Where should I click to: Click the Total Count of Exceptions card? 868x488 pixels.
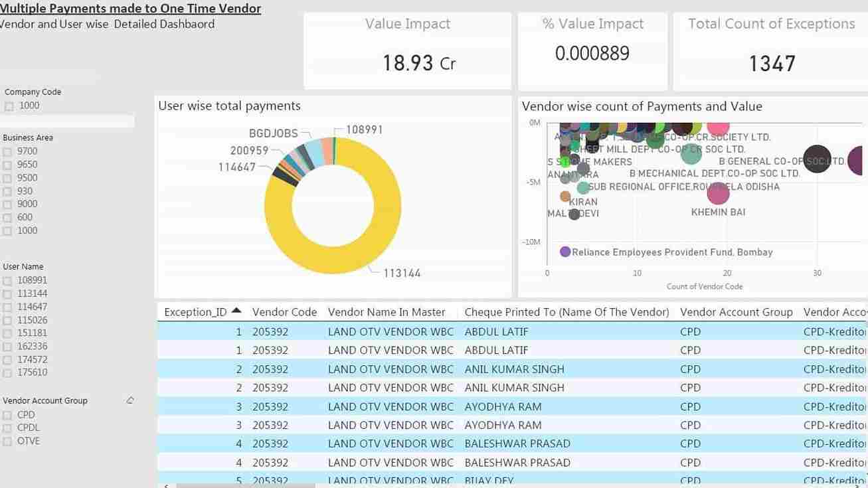pyautogui.click(x=770, y=50)
